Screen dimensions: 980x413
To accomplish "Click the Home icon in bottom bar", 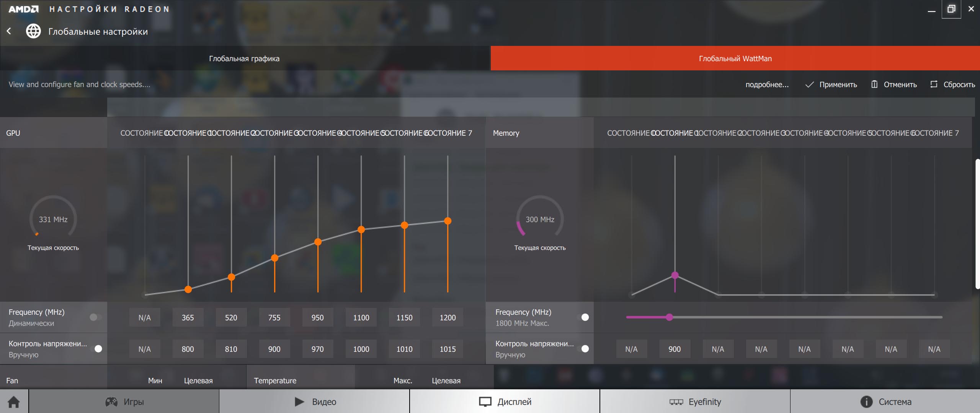I will 14,402.
